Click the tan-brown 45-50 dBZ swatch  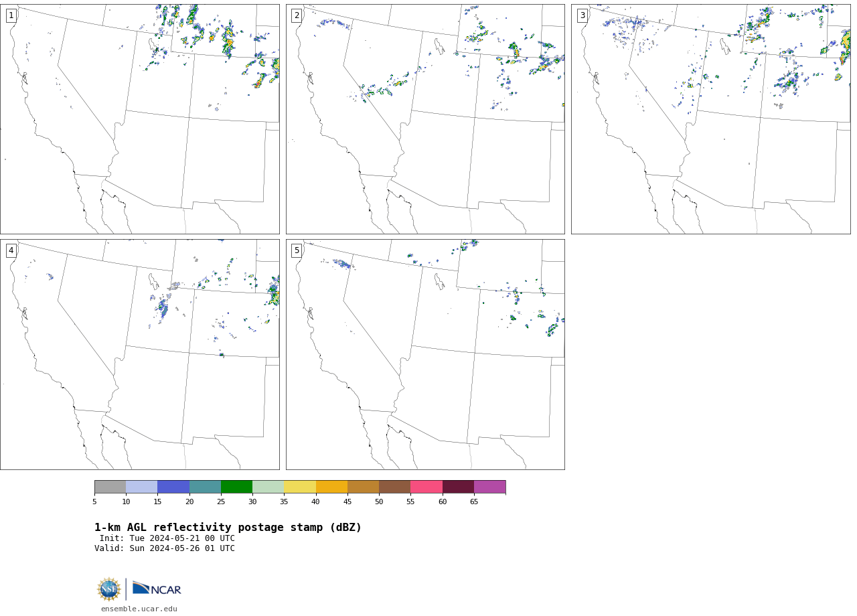click(x=363, y=487)
